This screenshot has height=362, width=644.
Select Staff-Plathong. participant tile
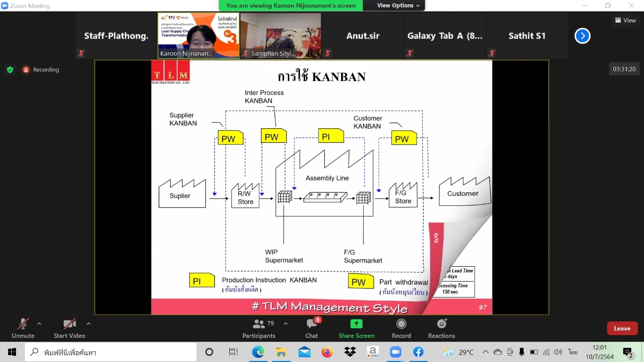click(x=116, y=36)
